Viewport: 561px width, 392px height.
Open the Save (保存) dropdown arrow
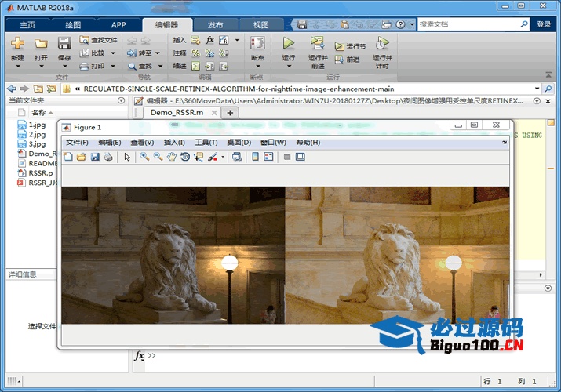64,66
